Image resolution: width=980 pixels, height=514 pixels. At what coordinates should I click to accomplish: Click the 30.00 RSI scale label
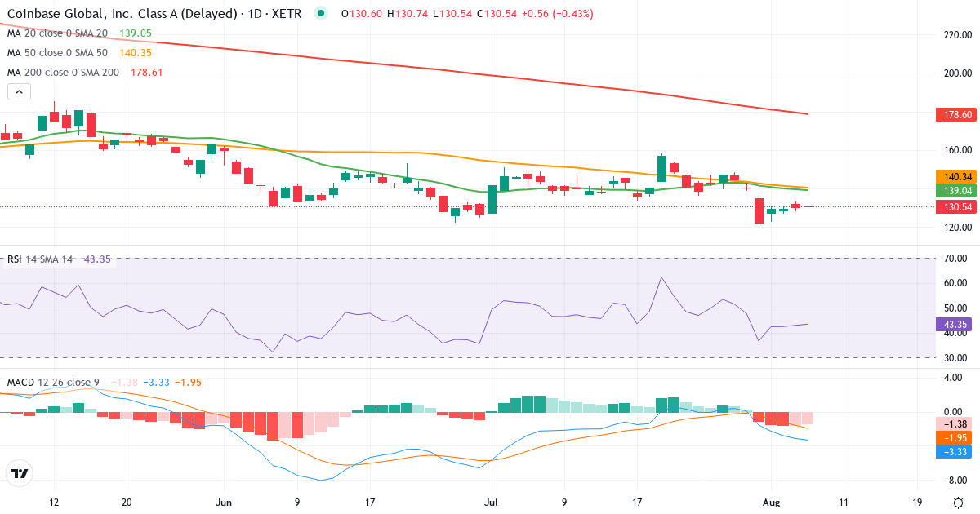pyautogui.click(x=957, y=357)
